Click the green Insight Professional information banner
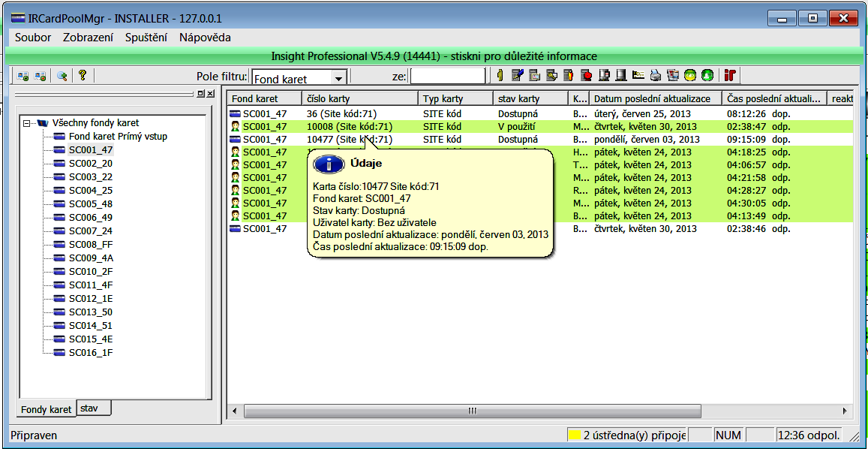 click(x=434, y=56)
